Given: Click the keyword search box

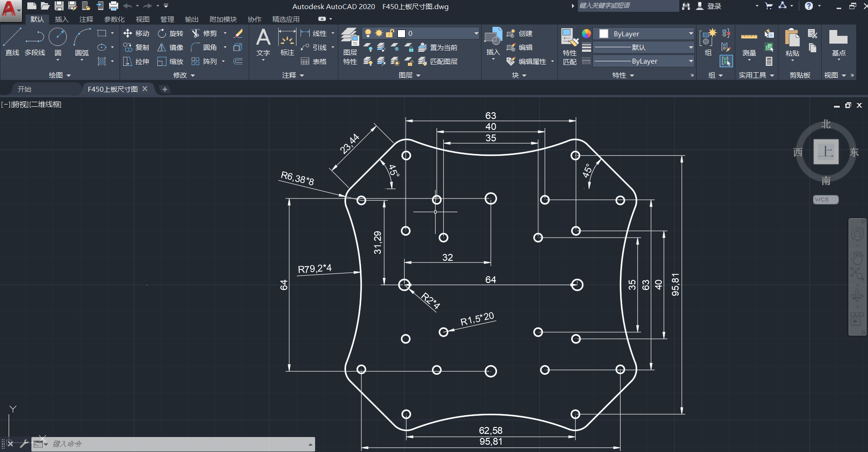Looking at the screenshot, I should tap(627, 6).
